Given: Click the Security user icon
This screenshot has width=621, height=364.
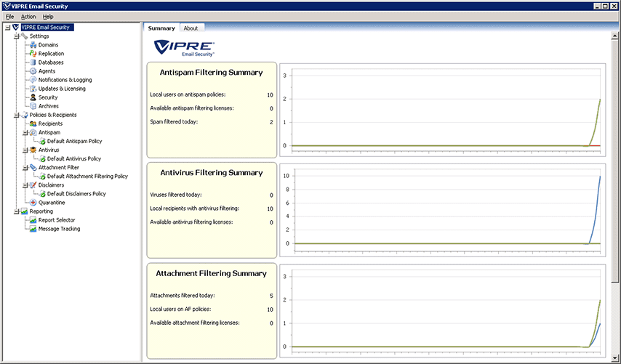Looking at the screenshot, I should 33,97.
